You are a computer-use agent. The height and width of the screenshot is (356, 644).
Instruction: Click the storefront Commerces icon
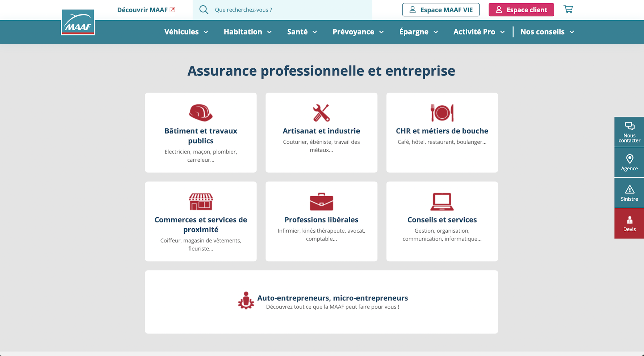(200, 202)
